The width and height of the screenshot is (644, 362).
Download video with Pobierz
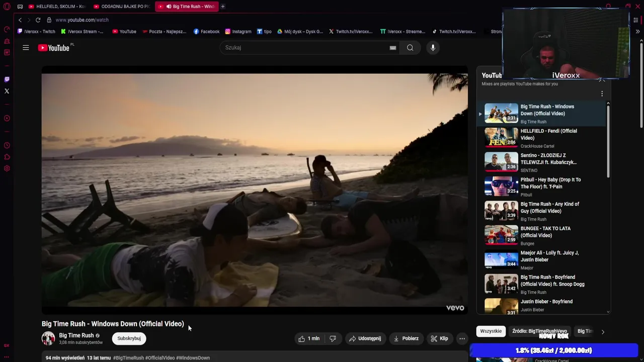[406, 338]
